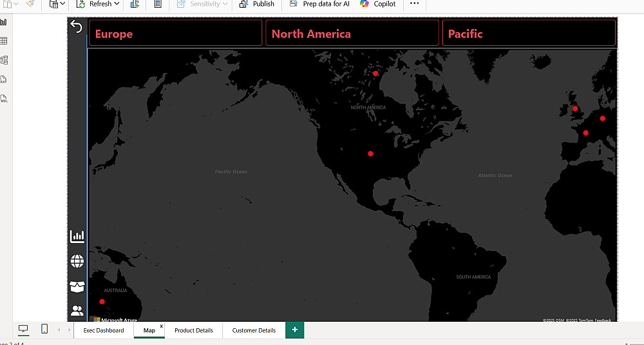Switch to Report view in left sidebar
This screenshot has width=644, height=345.
[4, 22]
